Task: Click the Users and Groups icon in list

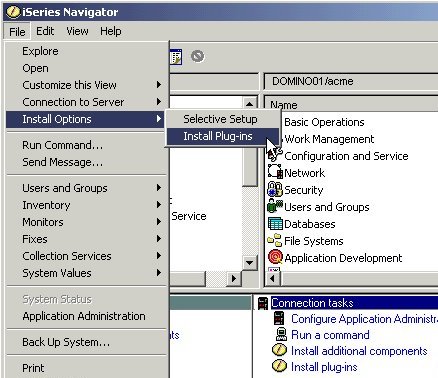Action: 275,206
